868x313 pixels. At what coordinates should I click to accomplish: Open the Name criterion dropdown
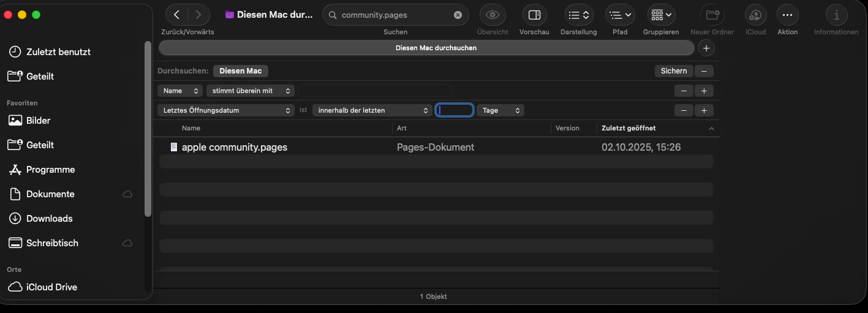(x=179, y=91)
